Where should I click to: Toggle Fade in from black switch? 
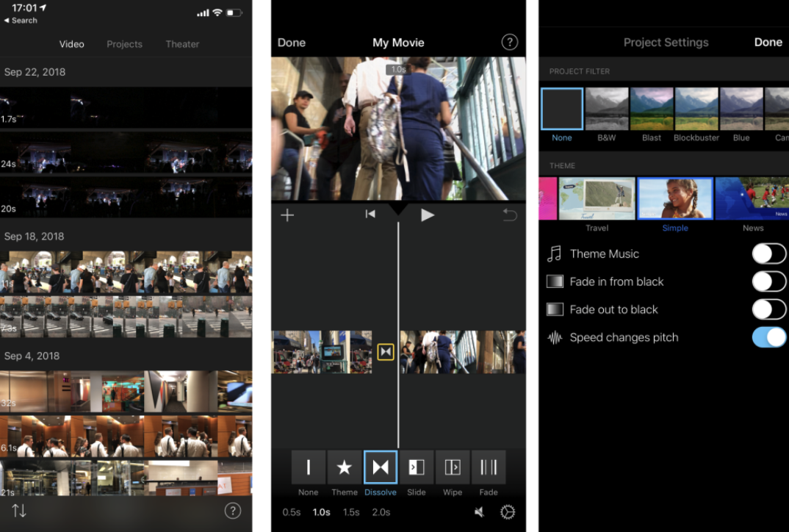pos(768,281)
